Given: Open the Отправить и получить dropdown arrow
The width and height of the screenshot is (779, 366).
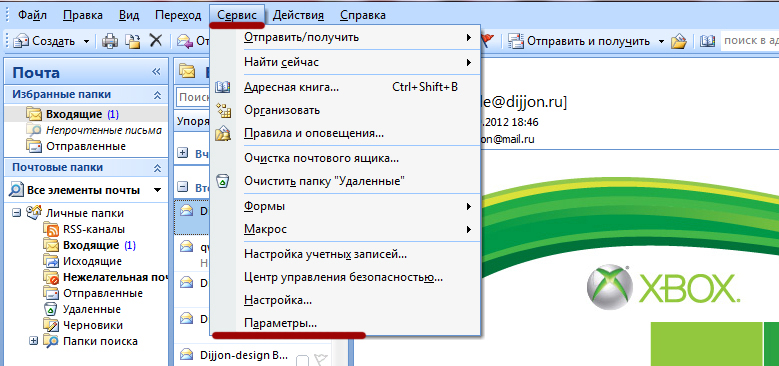Looking at the screenshot, I should tap(661, 41).
